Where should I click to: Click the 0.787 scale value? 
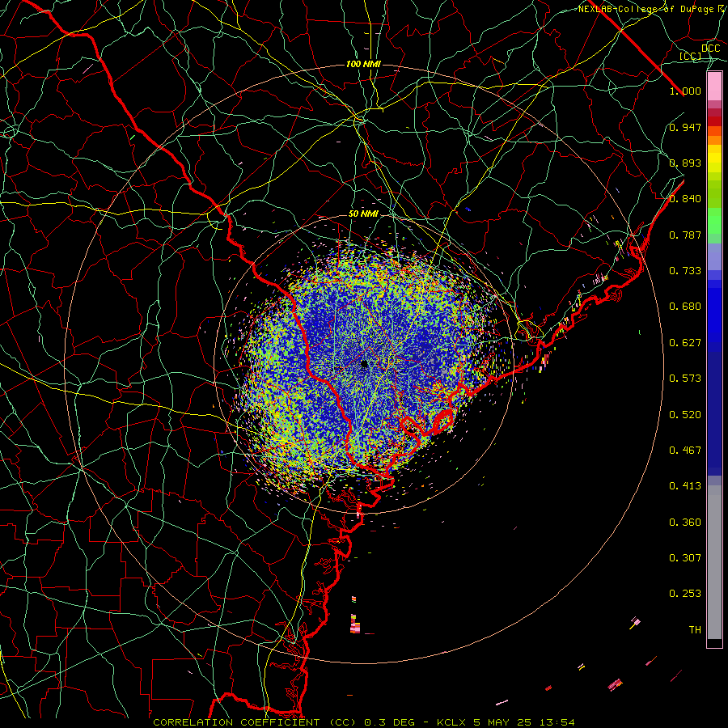(685, 235)
